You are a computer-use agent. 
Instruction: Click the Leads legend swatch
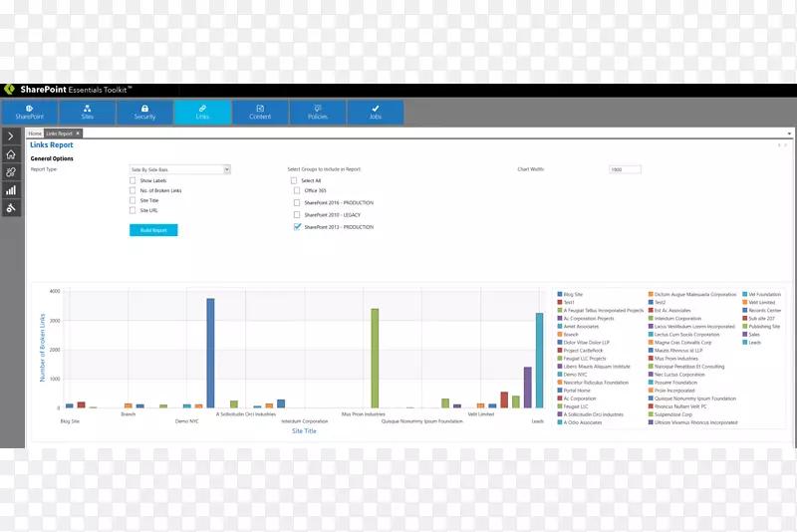coord(745,343)
